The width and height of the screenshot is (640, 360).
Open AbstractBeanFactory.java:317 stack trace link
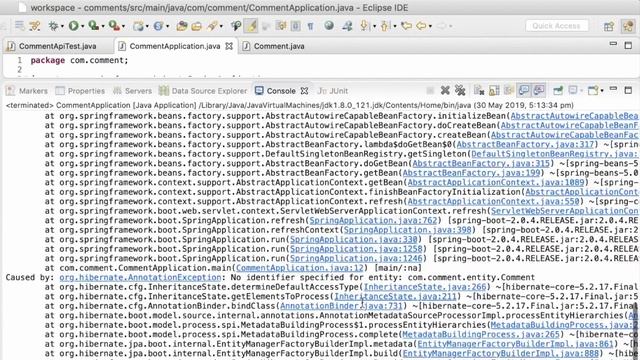point(525,144)
